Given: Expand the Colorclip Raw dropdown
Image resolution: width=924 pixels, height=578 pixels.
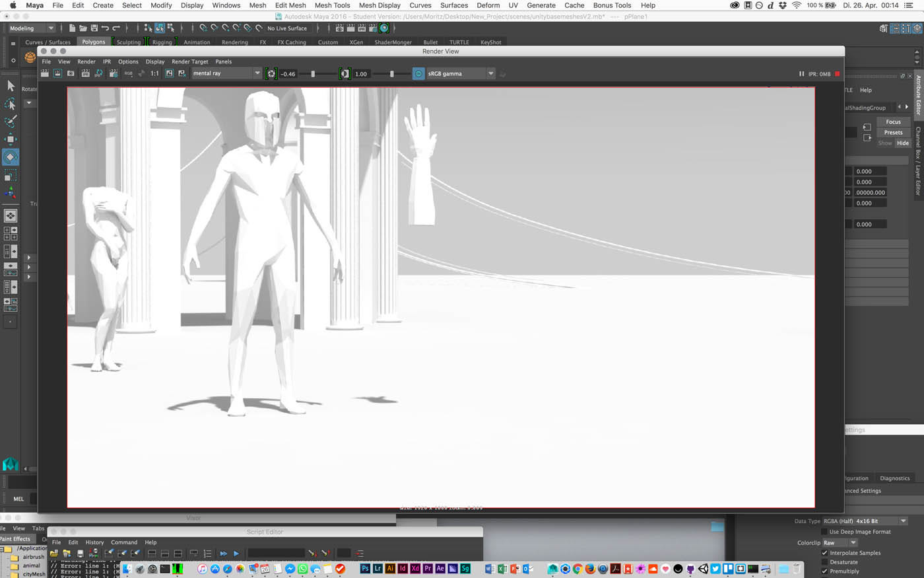Looking at the screenshot, I should [840, 543].
